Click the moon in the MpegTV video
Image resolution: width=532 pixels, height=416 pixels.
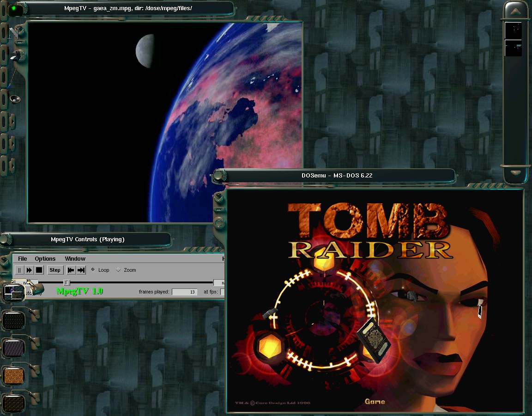click(x=145, y=51)
